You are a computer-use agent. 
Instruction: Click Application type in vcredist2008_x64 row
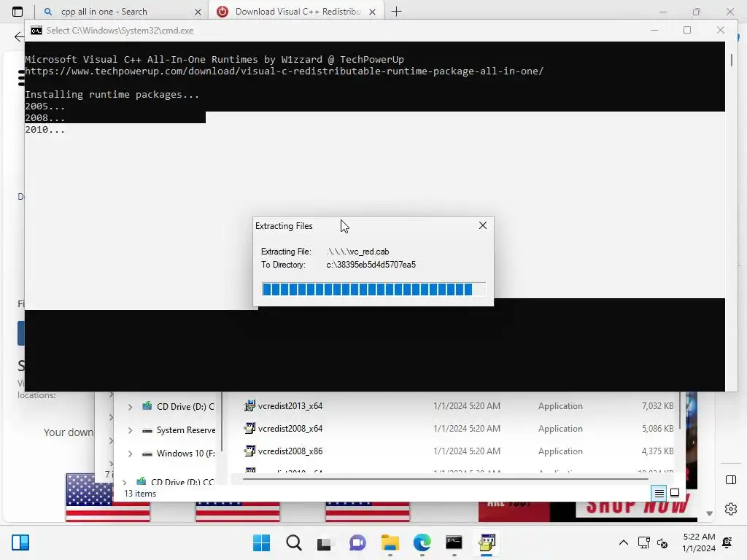(560, 429)
